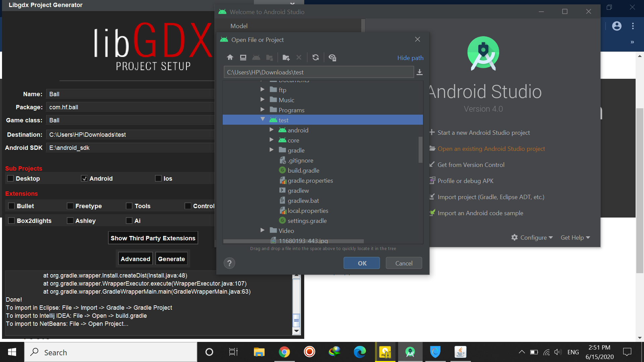Open the recent paths history button
Viewport: 644px width, 362px height.
pos(419,72)
